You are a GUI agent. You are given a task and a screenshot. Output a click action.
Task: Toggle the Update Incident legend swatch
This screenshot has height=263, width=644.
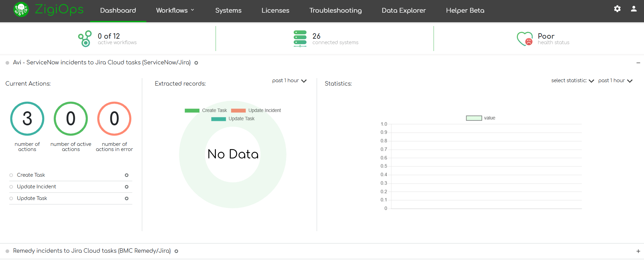click(x=238, y=110)
